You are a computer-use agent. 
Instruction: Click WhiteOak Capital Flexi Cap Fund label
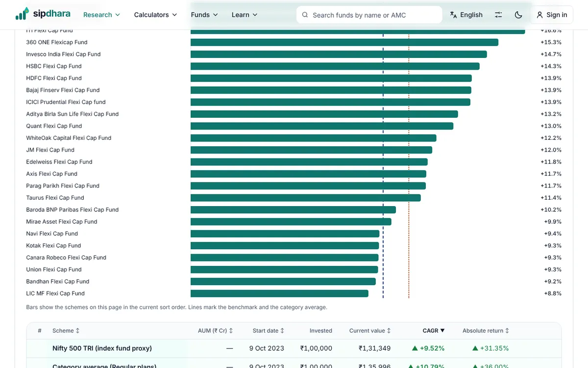click(x=69, y=138)
